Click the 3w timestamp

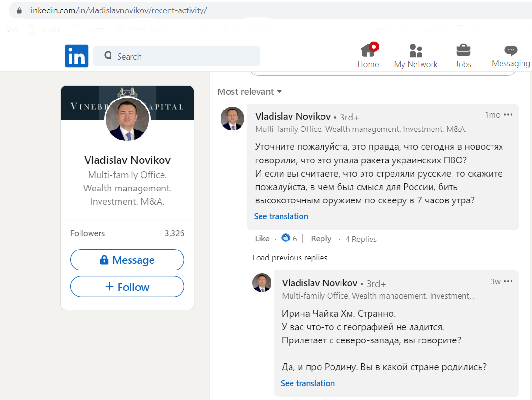[x=495, y=281]
